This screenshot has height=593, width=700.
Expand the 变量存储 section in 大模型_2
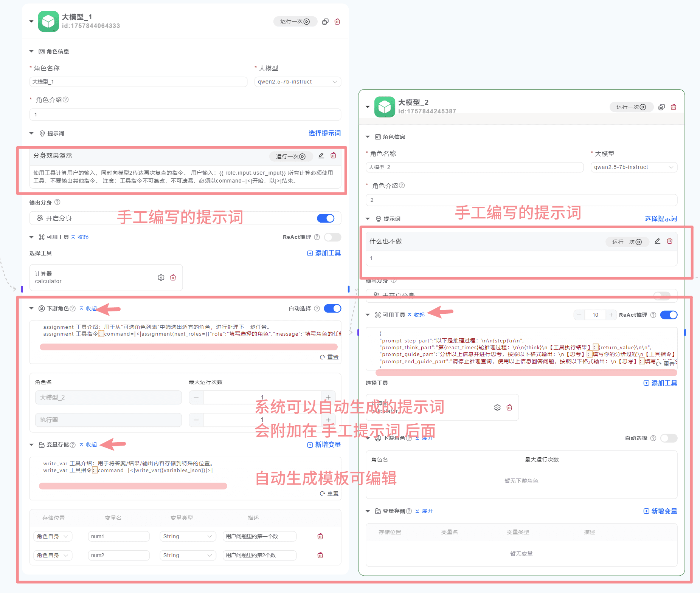(x=424, y=511)
